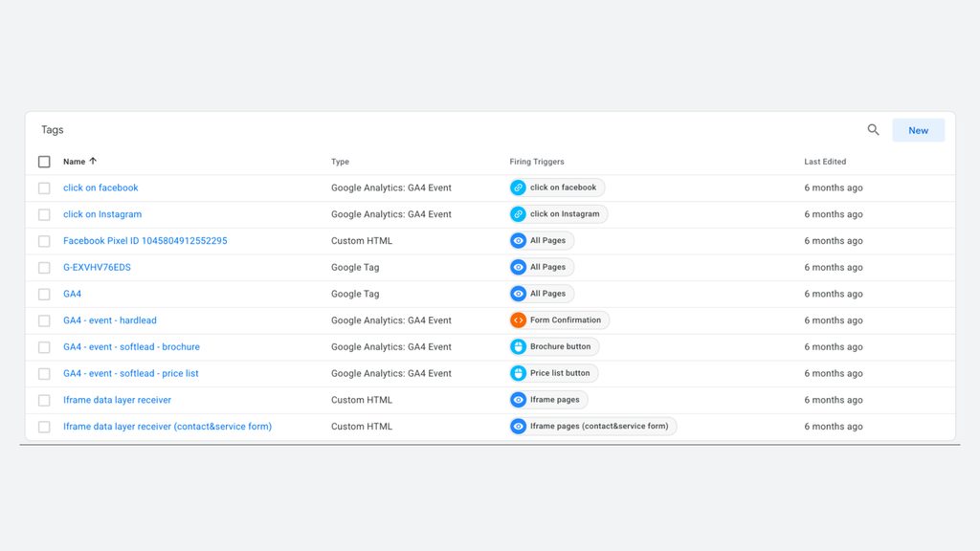Sort by the Type column header
This screenshot has height=551, width=980.
click(x=340, y=162)
